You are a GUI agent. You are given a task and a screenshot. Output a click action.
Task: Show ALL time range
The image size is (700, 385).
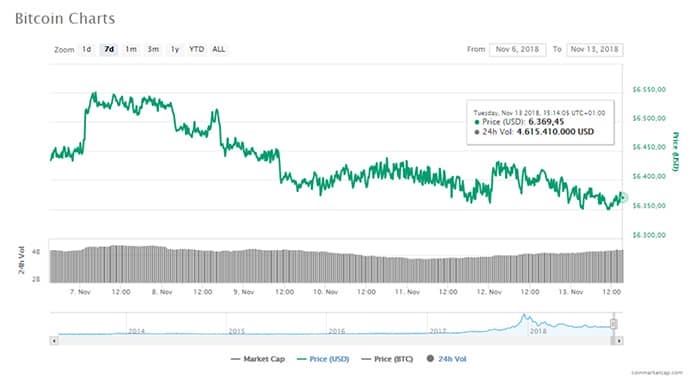coord(219,49)
